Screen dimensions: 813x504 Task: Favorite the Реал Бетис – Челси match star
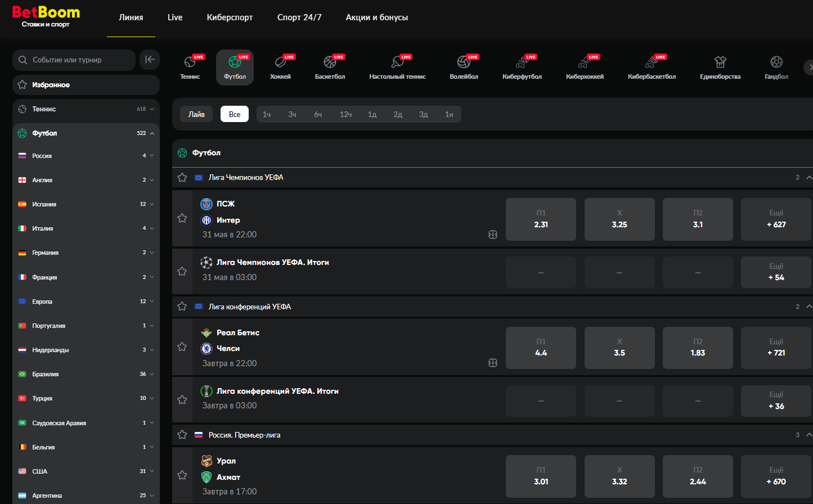(182, 346)
